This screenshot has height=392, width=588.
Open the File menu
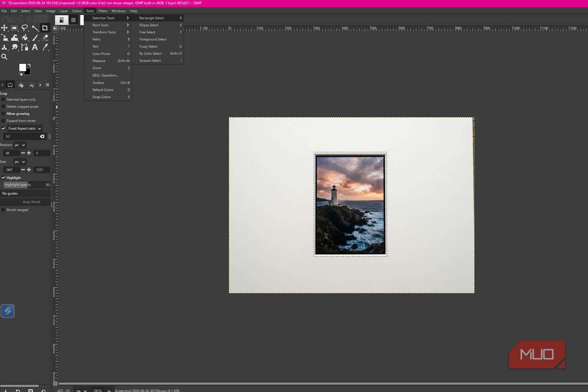tap(4, 11)
